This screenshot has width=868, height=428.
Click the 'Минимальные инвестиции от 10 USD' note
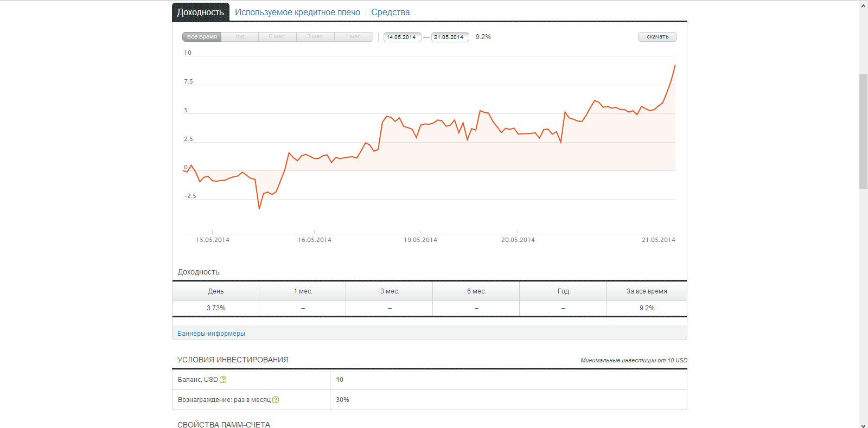coord(634,360)
